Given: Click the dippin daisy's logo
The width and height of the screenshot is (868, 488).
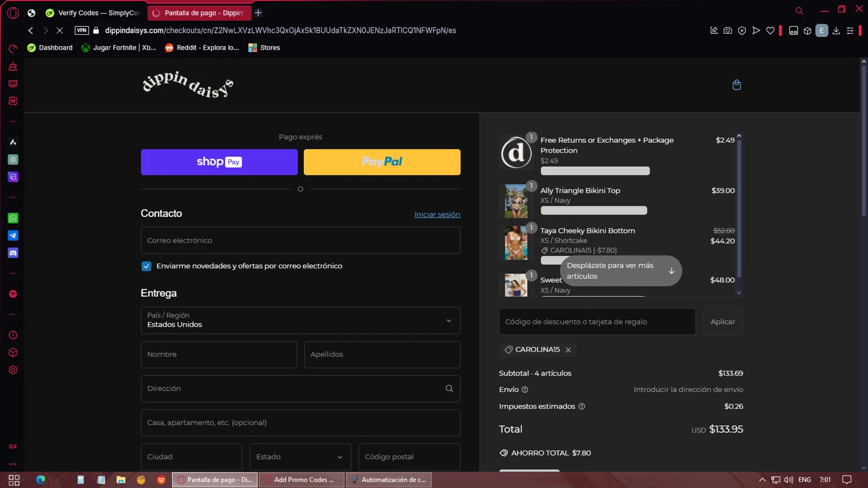Looking at the screenshot, I should point(188,85).
